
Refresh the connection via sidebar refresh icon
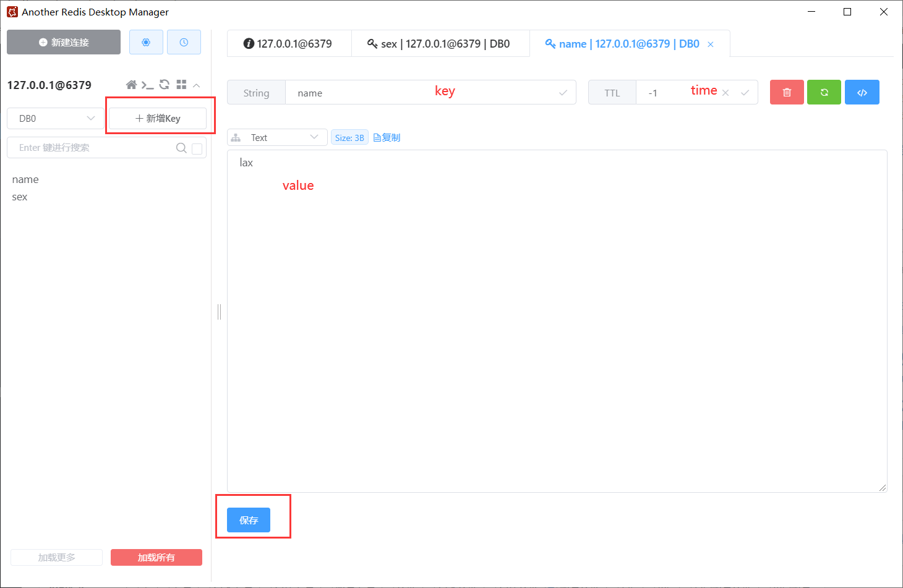coord(165,85)
